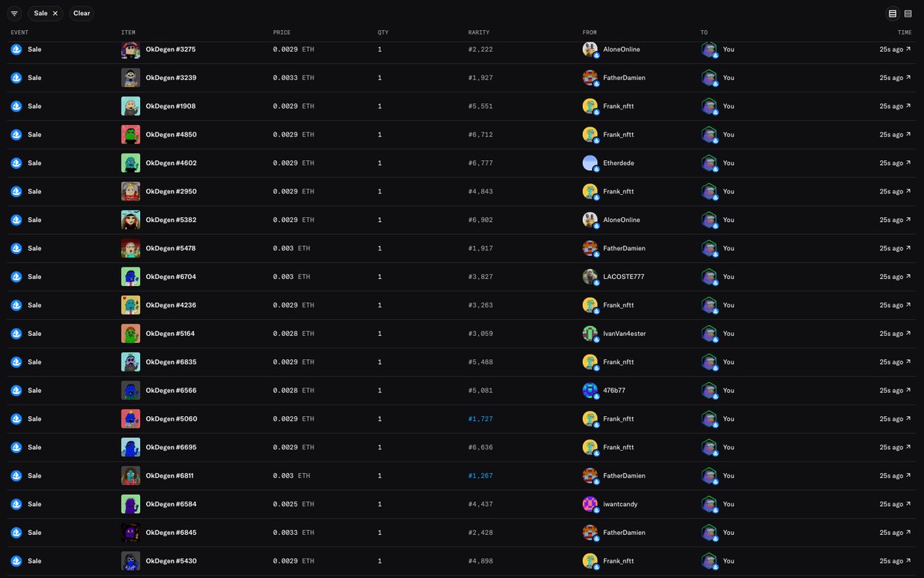Click the OkDegen #6835 item name
The image size is (924, 578).
pos(171,362)
